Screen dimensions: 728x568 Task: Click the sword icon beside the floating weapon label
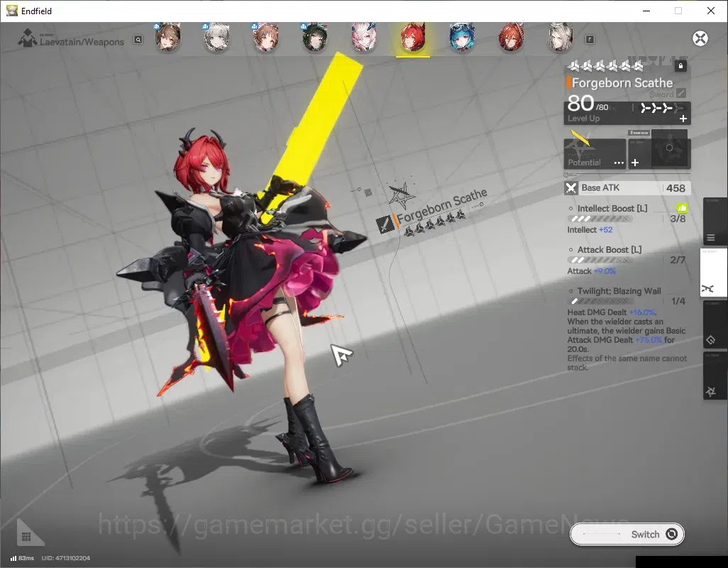point(385,224)
